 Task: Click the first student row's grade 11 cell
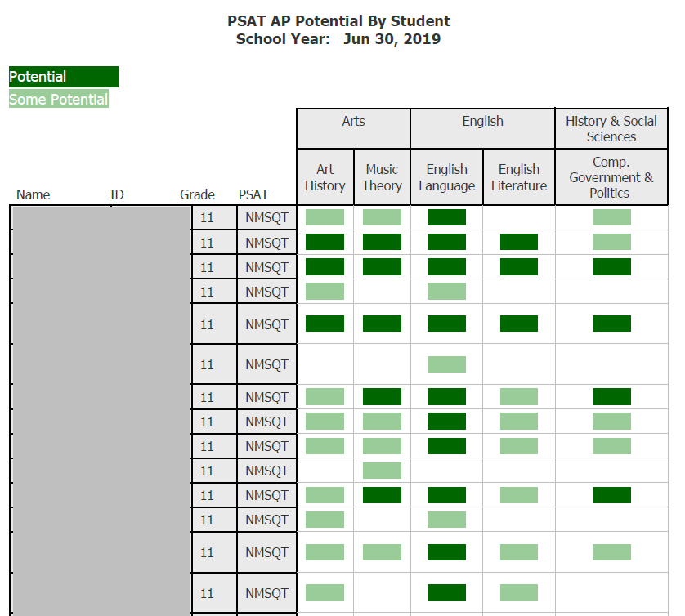coord(214,217)
